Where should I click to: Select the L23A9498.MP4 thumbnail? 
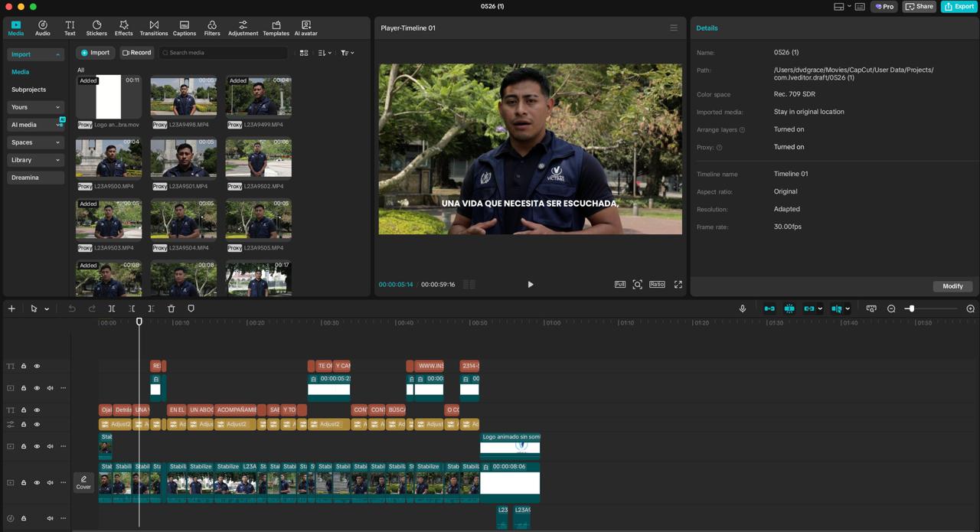click(x=183, y=96)
